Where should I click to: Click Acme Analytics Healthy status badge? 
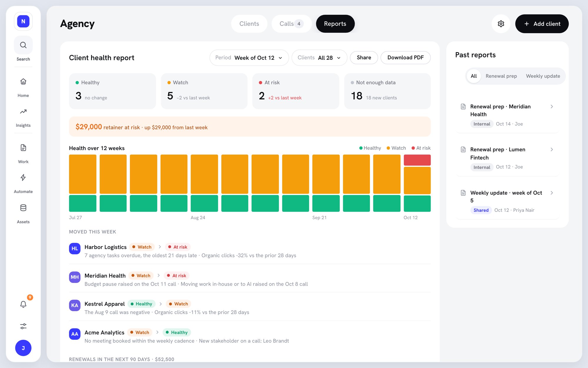[x=177, y=332]
